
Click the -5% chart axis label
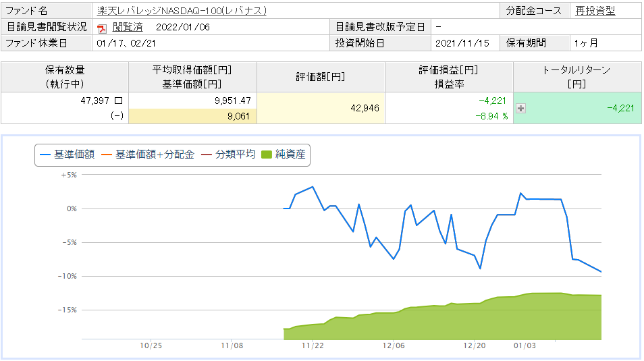coord(69,242)
